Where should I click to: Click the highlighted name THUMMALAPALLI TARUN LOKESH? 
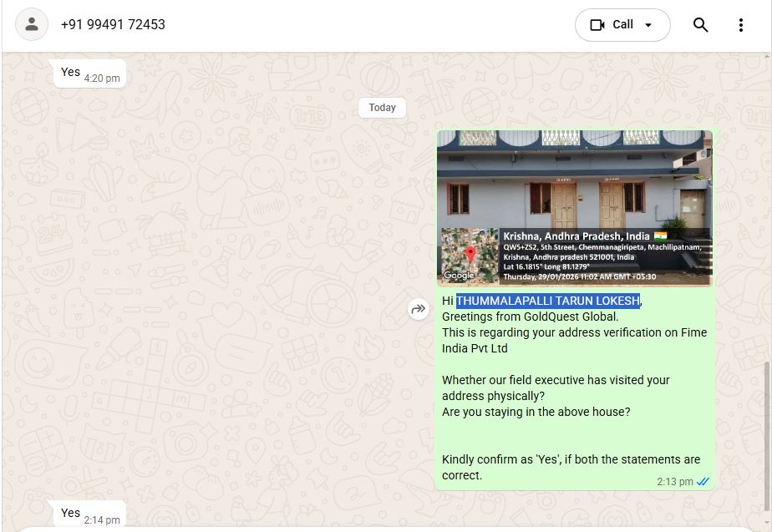pos(547,301)
